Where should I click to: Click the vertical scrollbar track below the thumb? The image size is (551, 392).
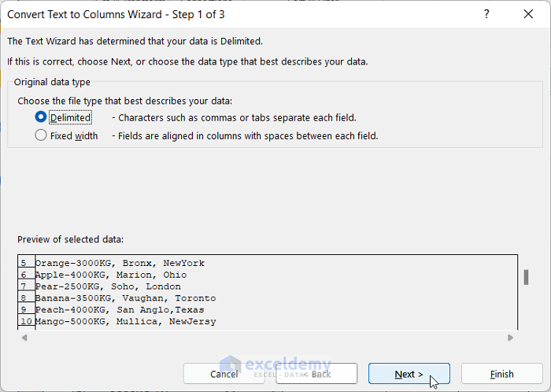(526, 311)
